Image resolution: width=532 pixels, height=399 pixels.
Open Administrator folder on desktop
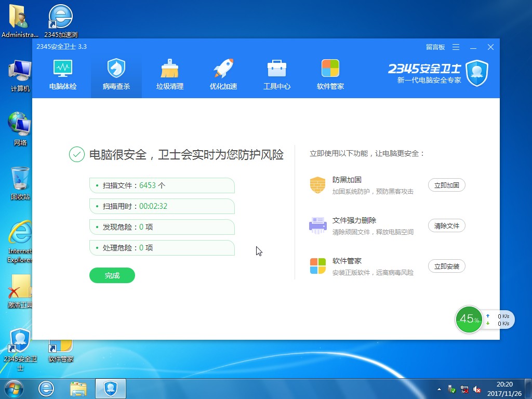coord(20,21)
